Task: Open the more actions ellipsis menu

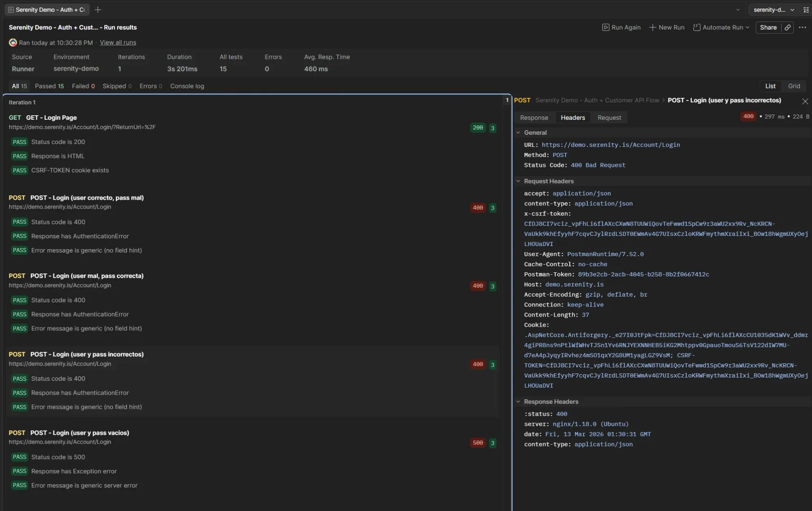Action: [803, 27]
